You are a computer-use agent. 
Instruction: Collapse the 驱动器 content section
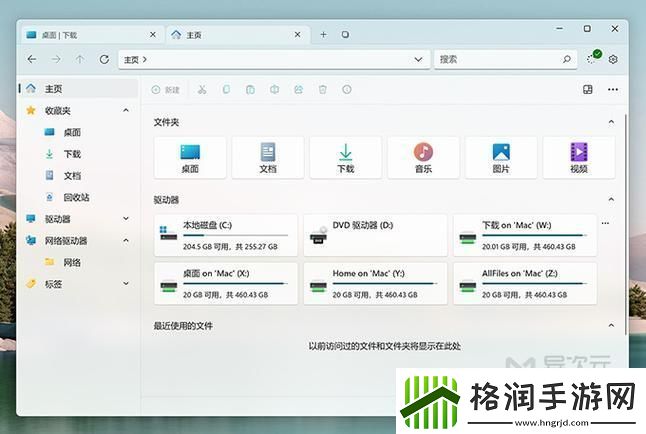click(x=611, y=199)
